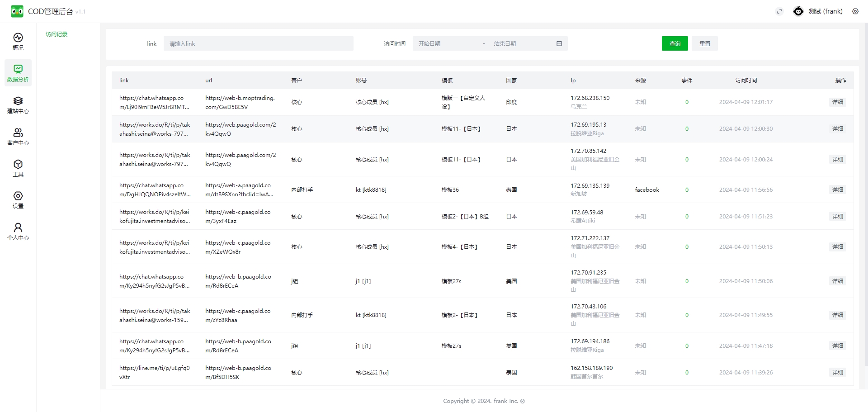Viewport: 868px width, 412px height.
Task: Click the 印度 country cell
Action: (x=511, y=102)
